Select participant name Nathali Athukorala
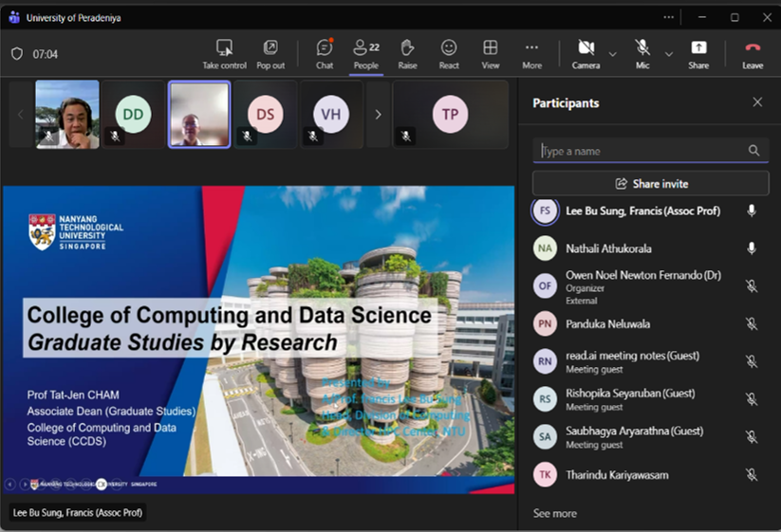Viewport: 781px width, 532px height. 608,248
